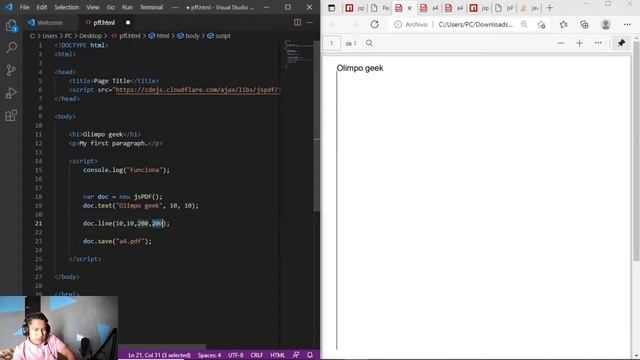Toggle pin on the PDF toolbar
This screenshot has width=640, height=360.
(x=621, y=43)
